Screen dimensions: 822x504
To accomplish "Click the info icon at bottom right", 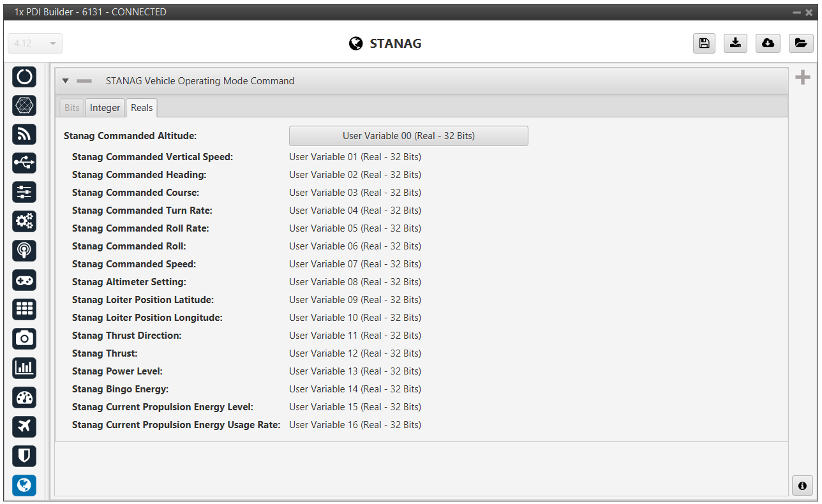I will pyautogui.click(x=802, y=485).
